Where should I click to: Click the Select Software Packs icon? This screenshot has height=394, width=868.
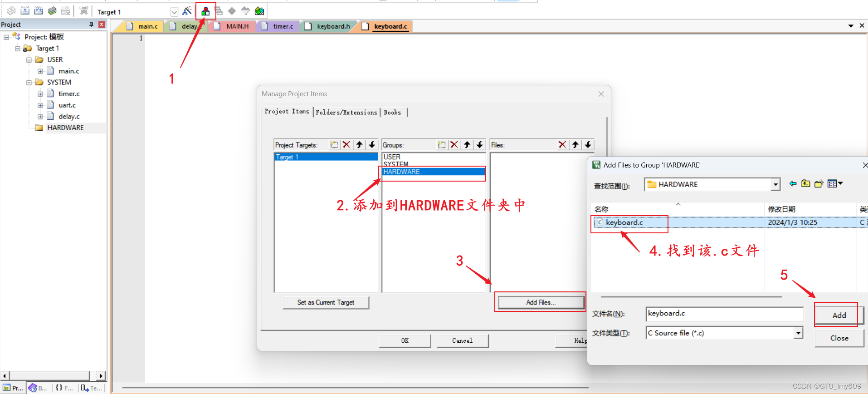pos(245,11)
